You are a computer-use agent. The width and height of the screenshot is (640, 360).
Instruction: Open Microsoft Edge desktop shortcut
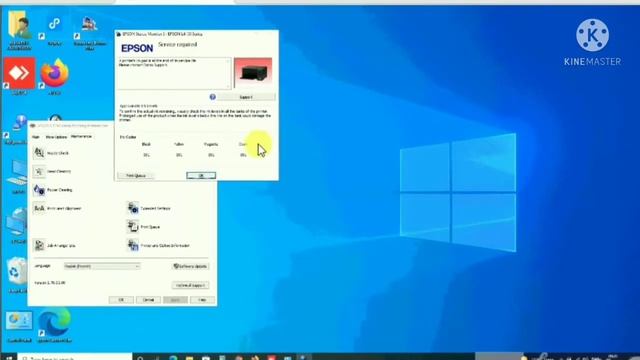click(54, 325)
